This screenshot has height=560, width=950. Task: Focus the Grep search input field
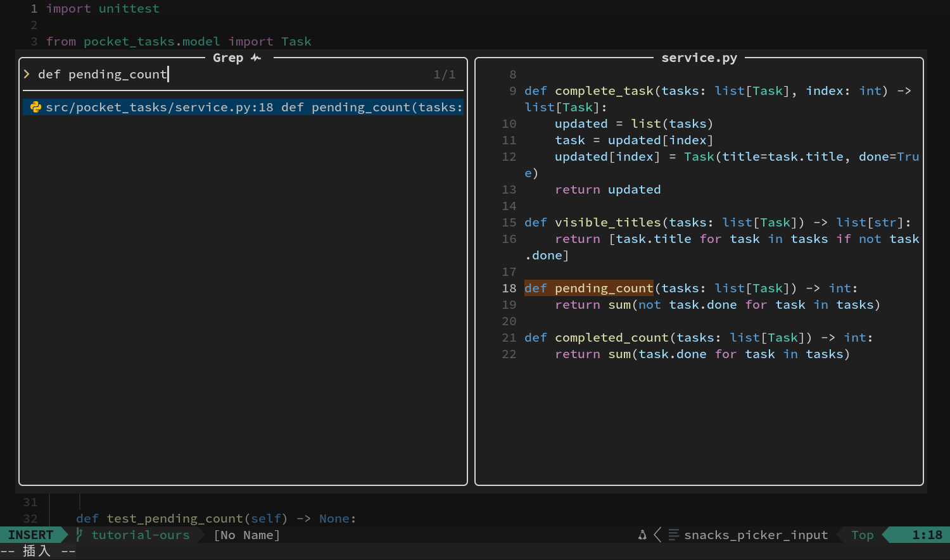243,74
